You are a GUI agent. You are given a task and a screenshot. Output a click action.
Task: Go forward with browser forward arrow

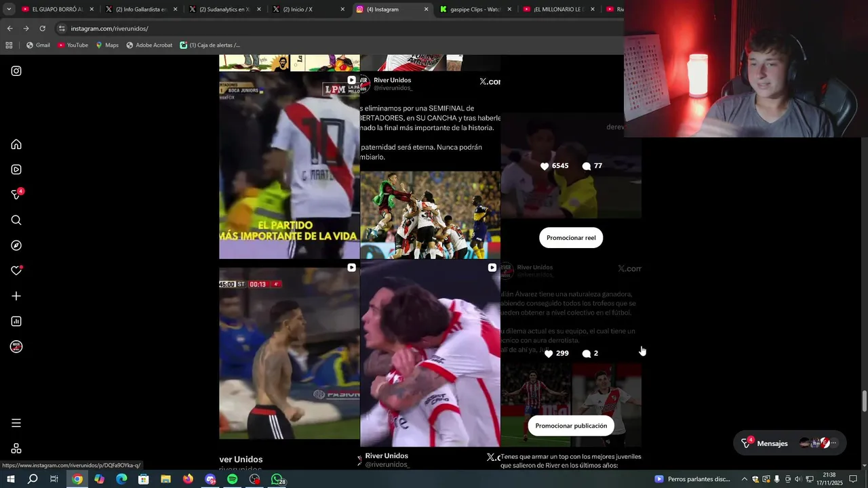pyautogui.click(x=26, y=28)
